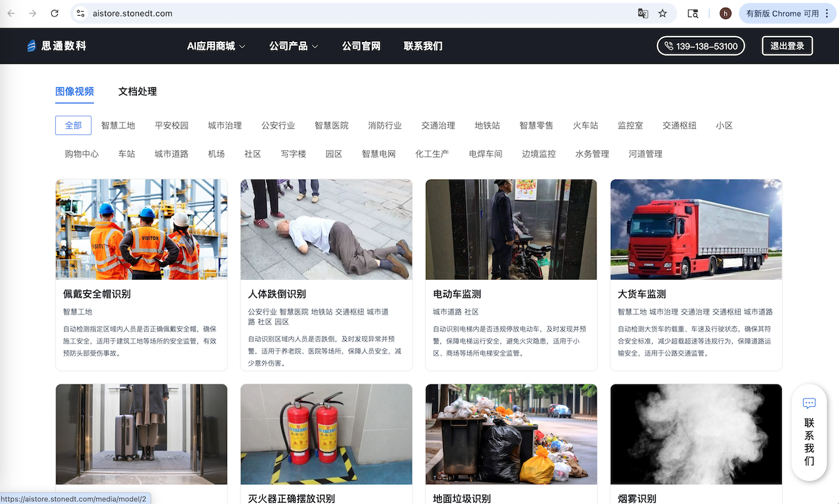Select the 全部 category filter
Viewport: 839px width, 504px height.
click(x=73, y=125)
